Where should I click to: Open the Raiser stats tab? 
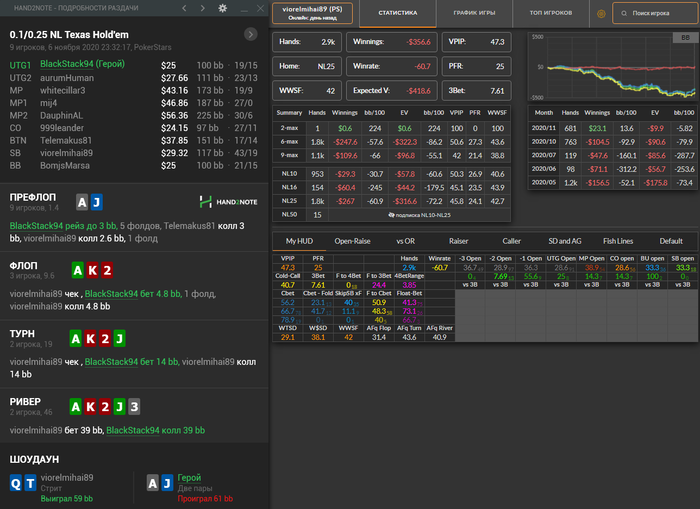458,241
